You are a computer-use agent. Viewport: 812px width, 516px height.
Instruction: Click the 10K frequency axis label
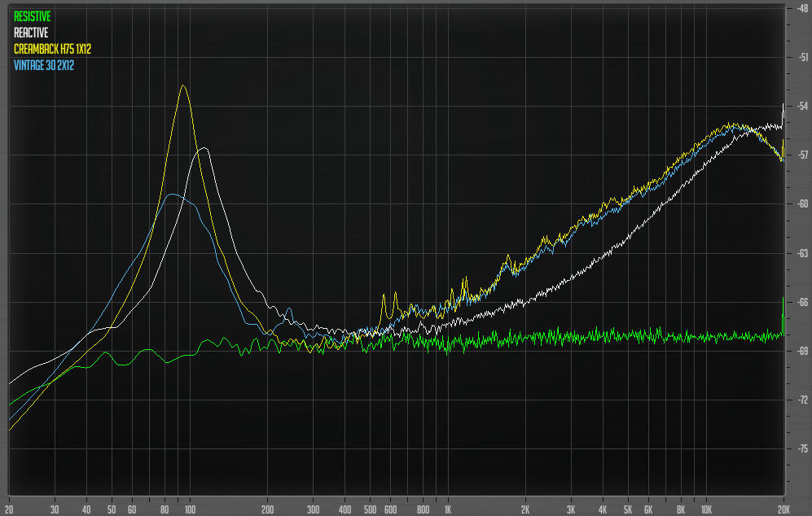point(706,509)
